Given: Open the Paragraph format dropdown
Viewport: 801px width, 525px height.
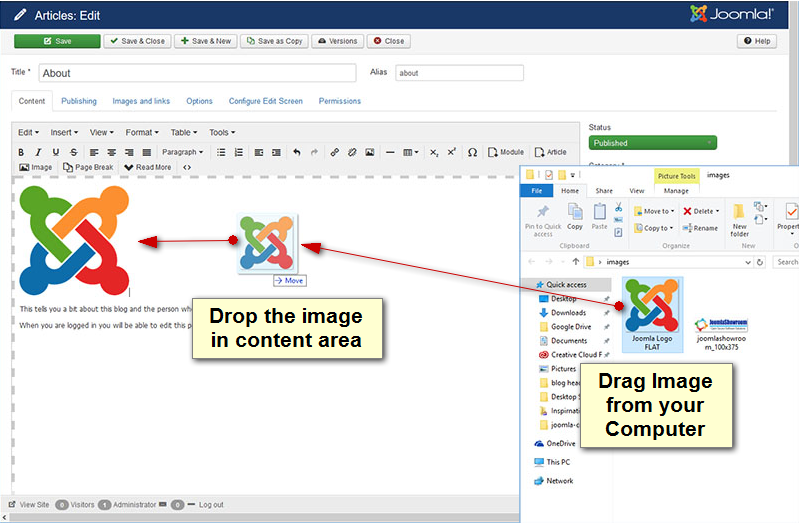Looking at the screenshot, I should pos(182,152).
